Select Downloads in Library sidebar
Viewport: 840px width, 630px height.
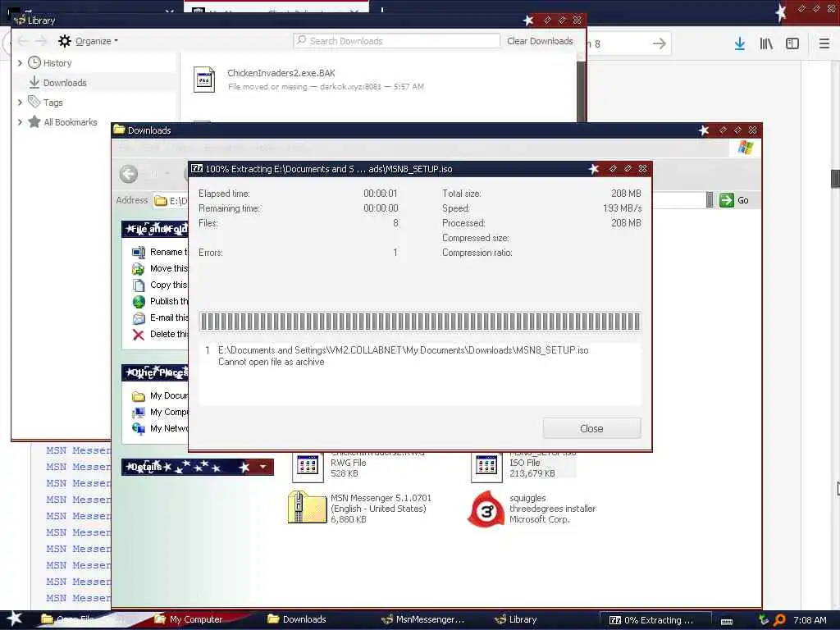[x=65, y=83]
